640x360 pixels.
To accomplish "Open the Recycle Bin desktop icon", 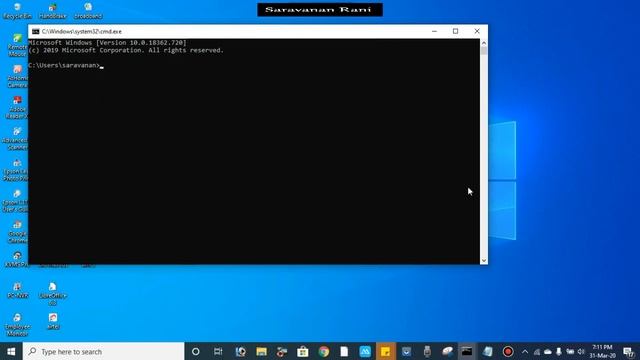I will (17, 11).
